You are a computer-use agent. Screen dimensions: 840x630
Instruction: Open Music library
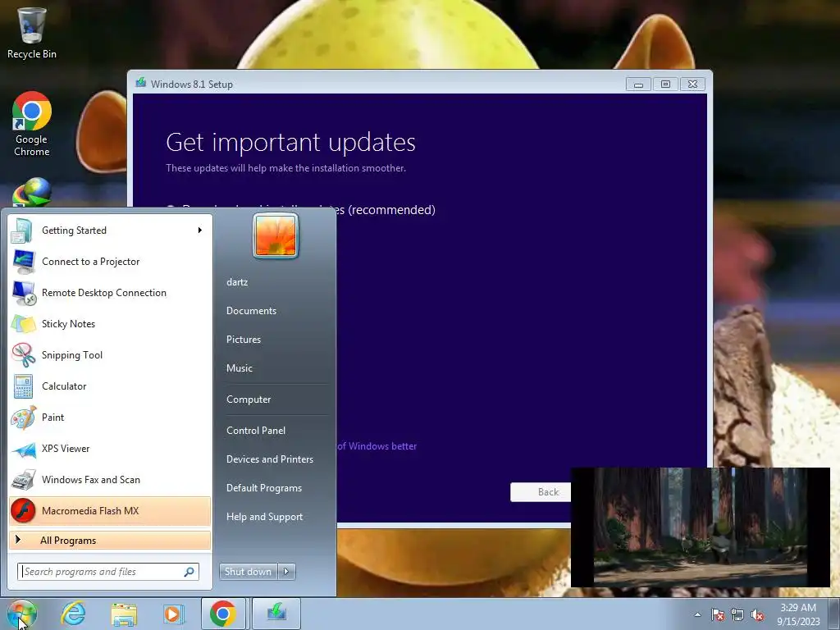(x=239, y=368)
